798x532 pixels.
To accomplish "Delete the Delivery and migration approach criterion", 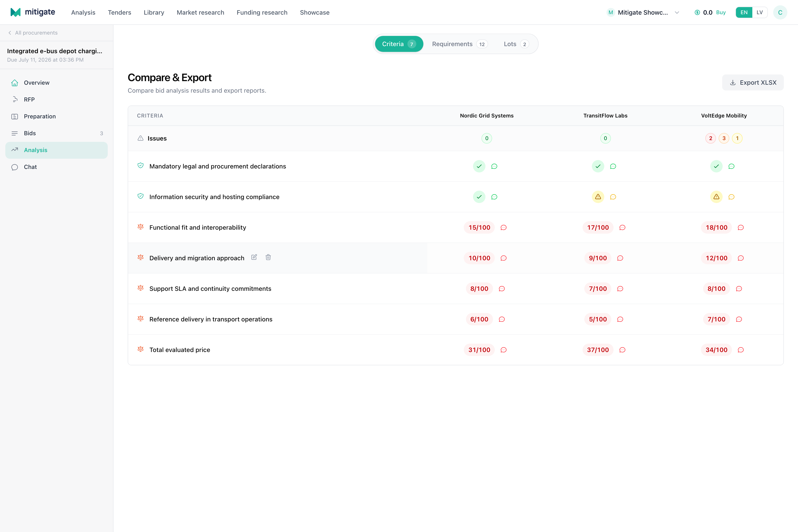I will tap(268, 257).
